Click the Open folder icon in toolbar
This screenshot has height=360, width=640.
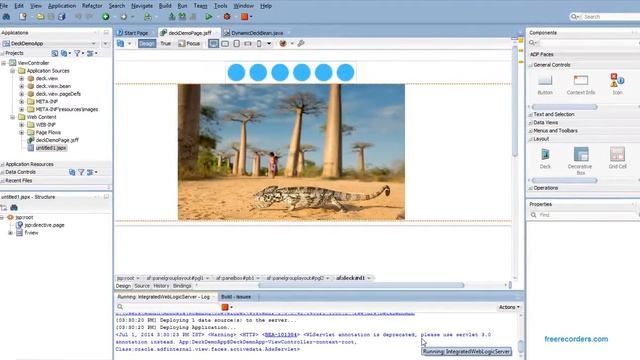pos(40,17)
